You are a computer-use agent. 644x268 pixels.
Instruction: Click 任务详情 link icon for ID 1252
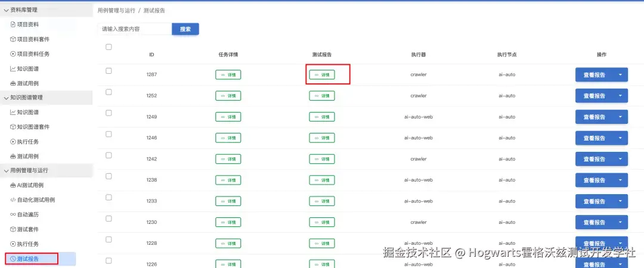click(x=223, y=96)
